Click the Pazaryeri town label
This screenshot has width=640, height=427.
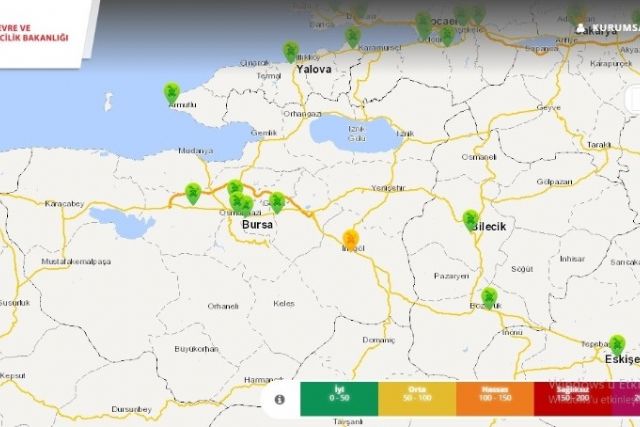tap(451, 276)
